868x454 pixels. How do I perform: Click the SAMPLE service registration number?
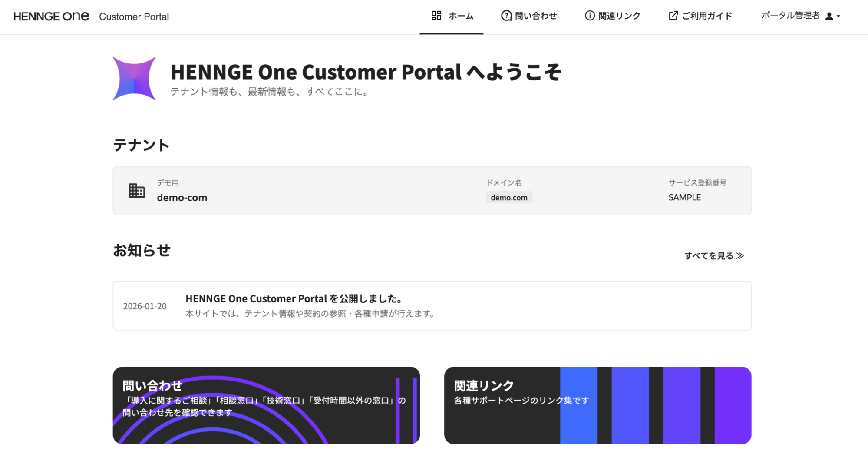click(x=684, y=198)
